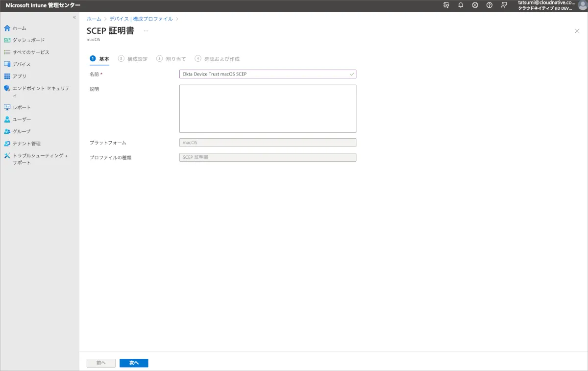Open the settings gear icon

[x=475, y=5]
